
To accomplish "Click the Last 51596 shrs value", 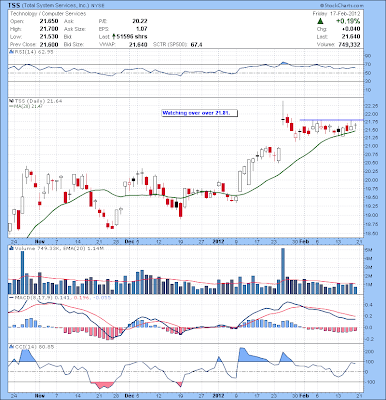I will click(x=132, y=37).
